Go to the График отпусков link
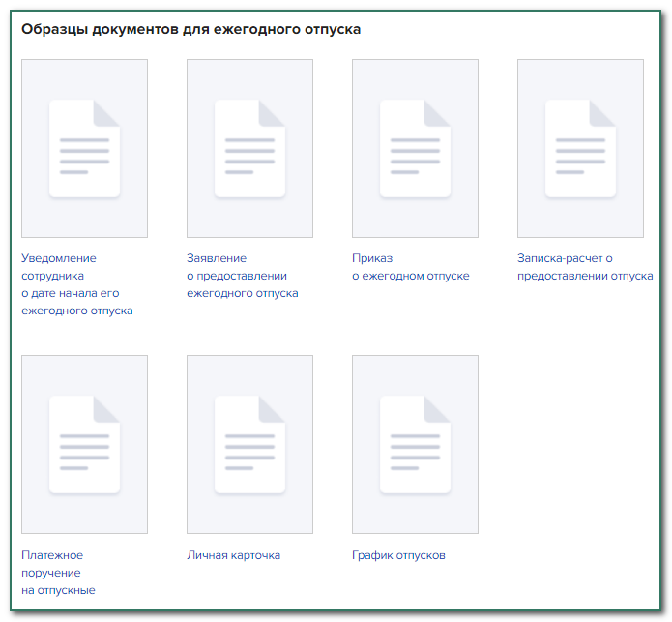The width and height of the screenshot is (672, 622). (398, 555)
